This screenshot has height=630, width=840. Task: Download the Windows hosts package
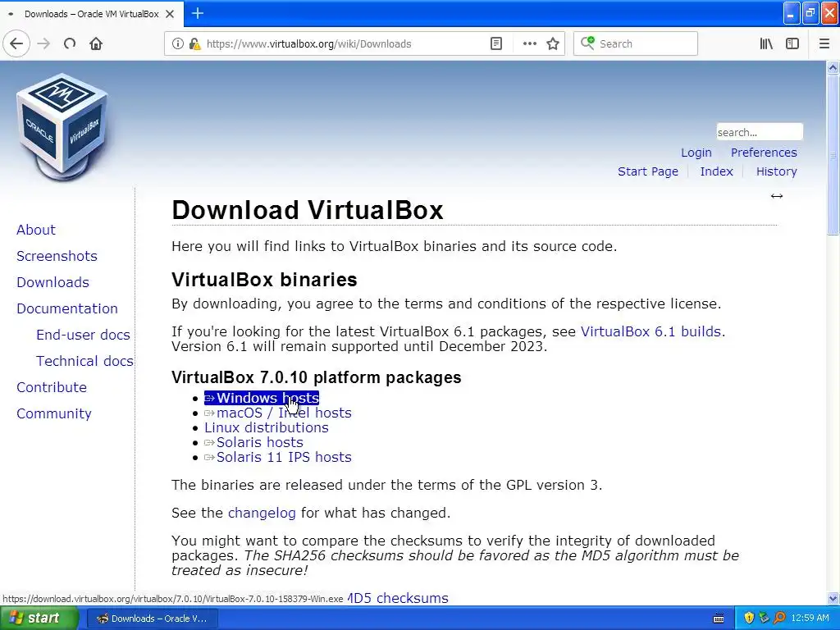click(262, 398)
